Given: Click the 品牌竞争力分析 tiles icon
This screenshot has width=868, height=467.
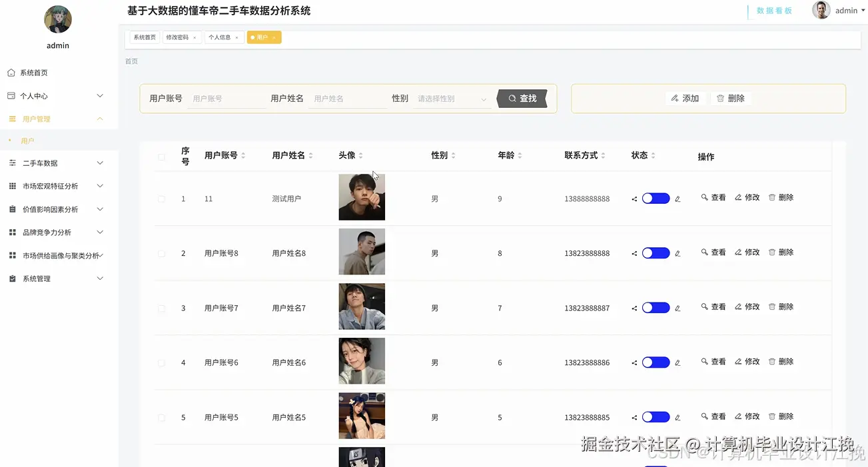Looking at the screenshot, I should point(13,233).
